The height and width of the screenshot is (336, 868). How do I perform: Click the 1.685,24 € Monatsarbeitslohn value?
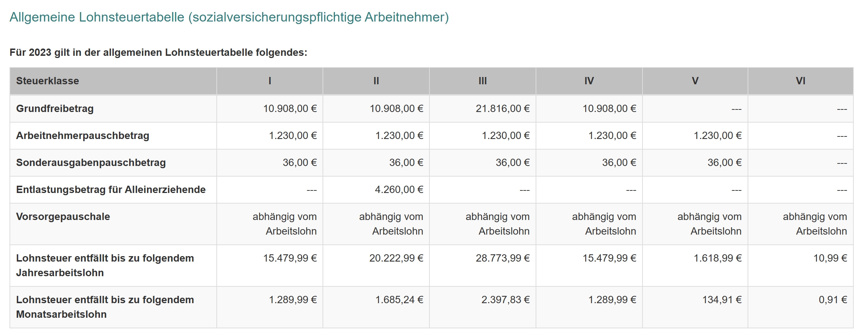pos(399,300)
